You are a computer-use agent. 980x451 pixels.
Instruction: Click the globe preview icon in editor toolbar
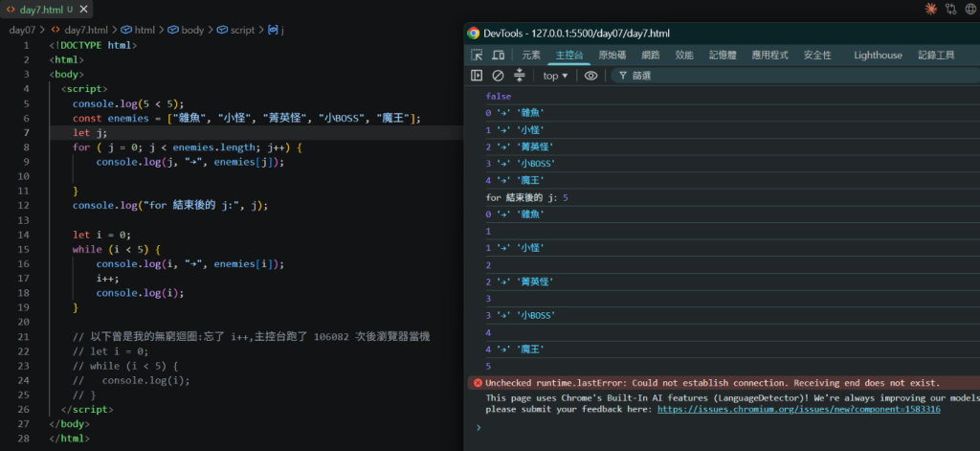tap(970, 9)
